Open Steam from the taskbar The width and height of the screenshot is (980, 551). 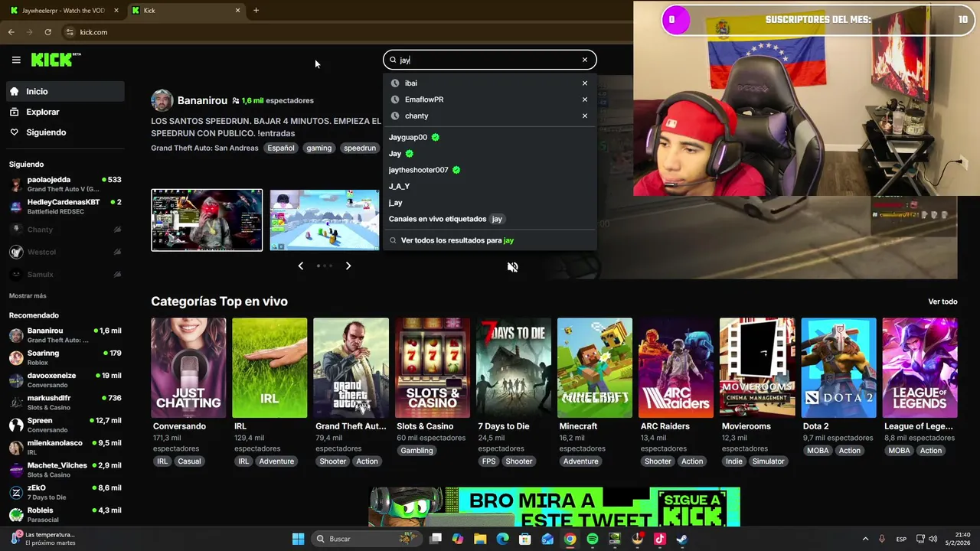tap(682, 539)
